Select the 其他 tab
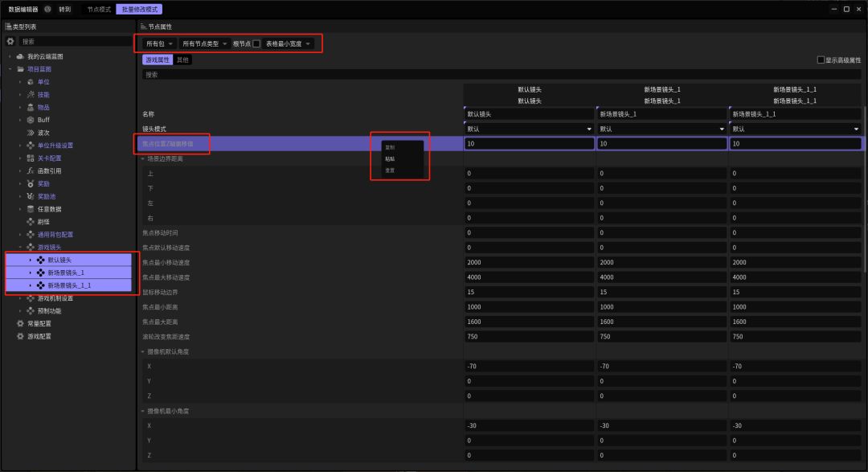 coord(182,60)
